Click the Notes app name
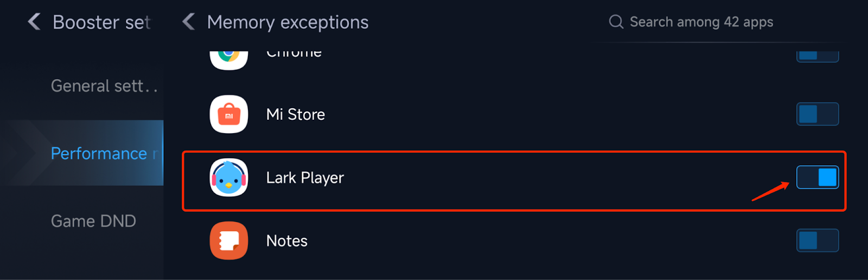This screenshot has height=280, width=868. [x=287, y=241]
